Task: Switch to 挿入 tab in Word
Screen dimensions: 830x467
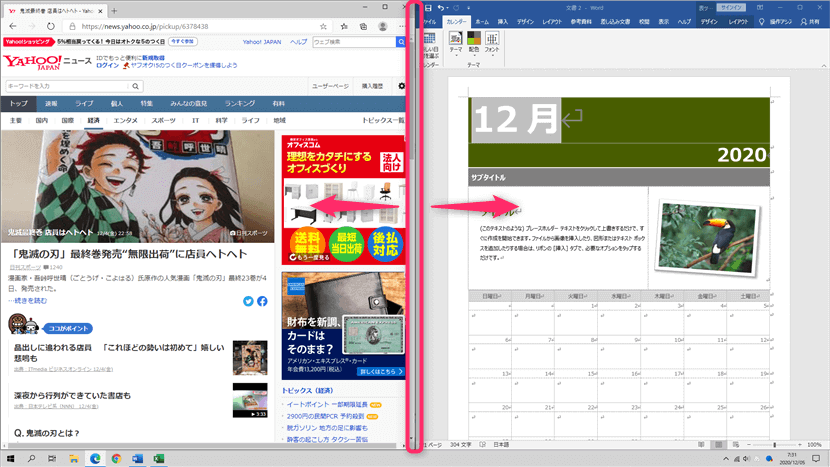Action: 502,22
